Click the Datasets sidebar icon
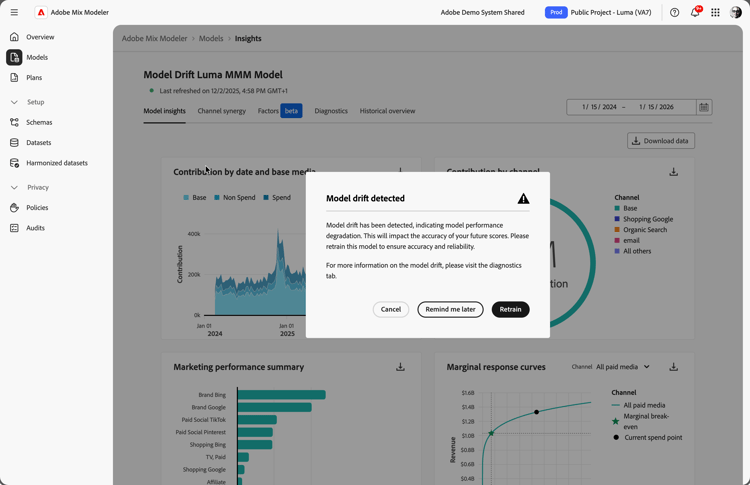 [14, 143]
